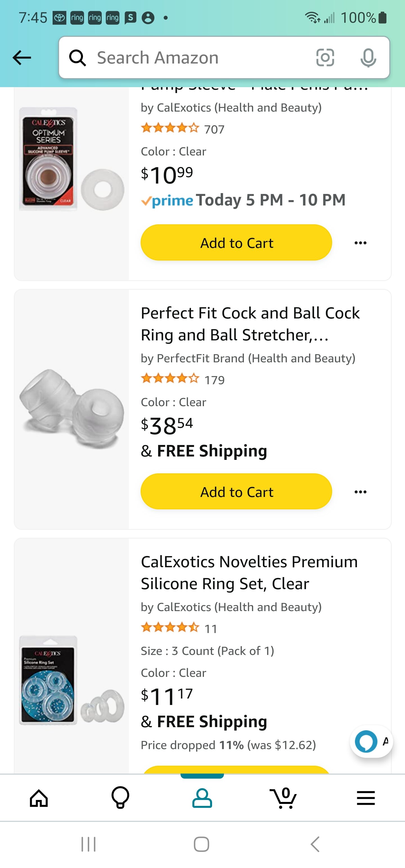Add the $38.54 Perfect Fit item to cart

(236, 492)
